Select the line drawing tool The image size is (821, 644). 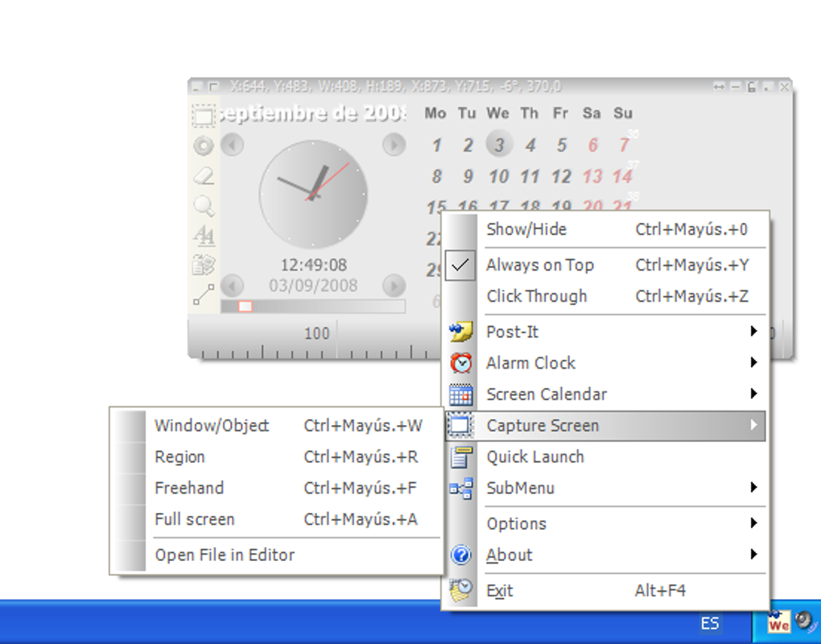203,295
